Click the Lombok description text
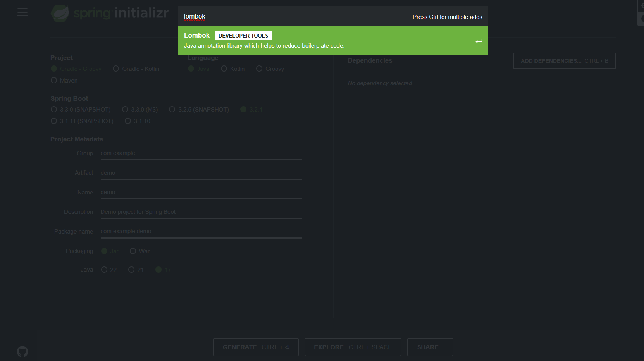Screen dimensions: 644x361 click(x=264, y=46)
